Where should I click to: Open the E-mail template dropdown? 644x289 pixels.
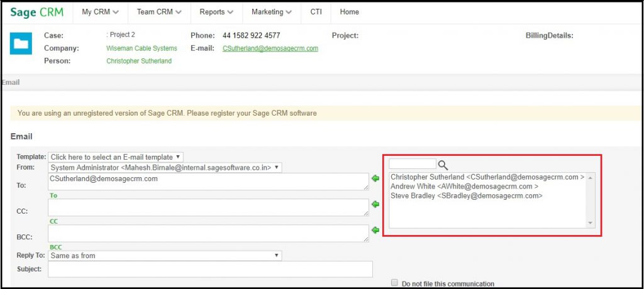[x=116, y=157]
